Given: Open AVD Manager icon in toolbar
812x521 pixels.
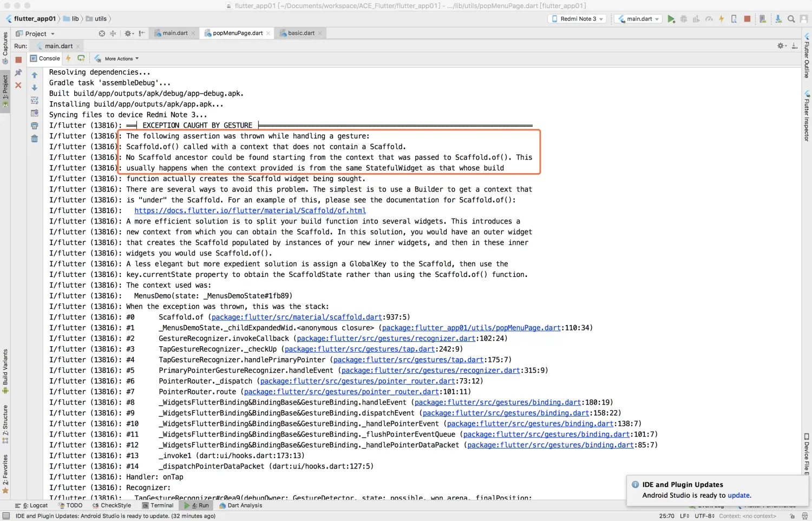Looking at the screenshot, I should (x=763, y=19).
